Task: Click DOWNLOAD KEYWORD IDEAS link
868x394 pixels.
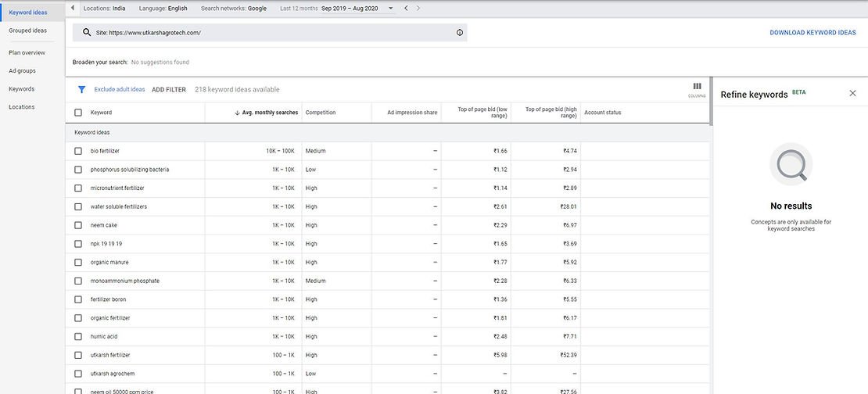Action: [x=812, y=33]
